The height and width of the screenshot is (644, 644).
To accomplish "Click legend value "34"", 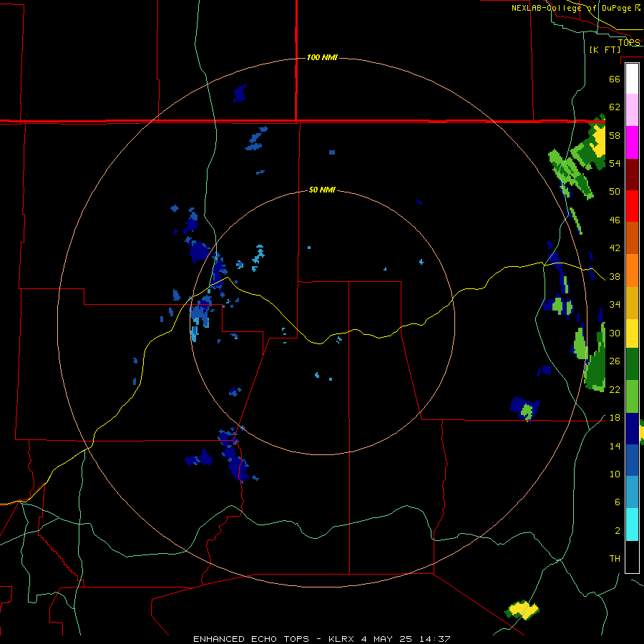I will [x=615, y=305].
